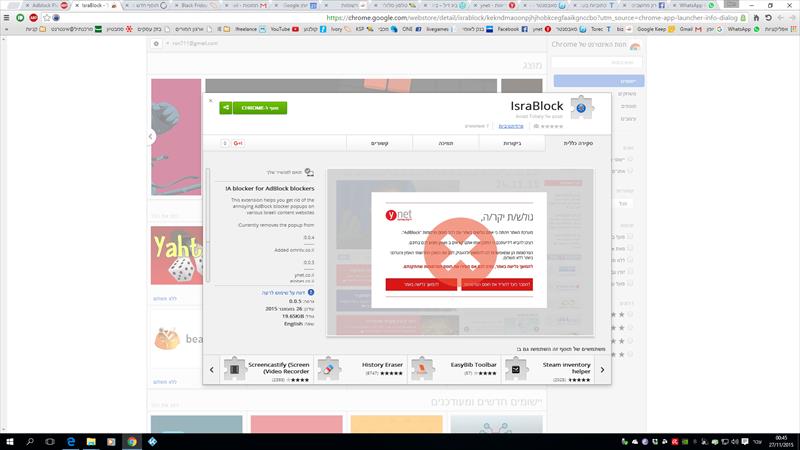The image size is (800, 450).
Task: Open the Related (קשורים) tab
Action: (380, 143)
